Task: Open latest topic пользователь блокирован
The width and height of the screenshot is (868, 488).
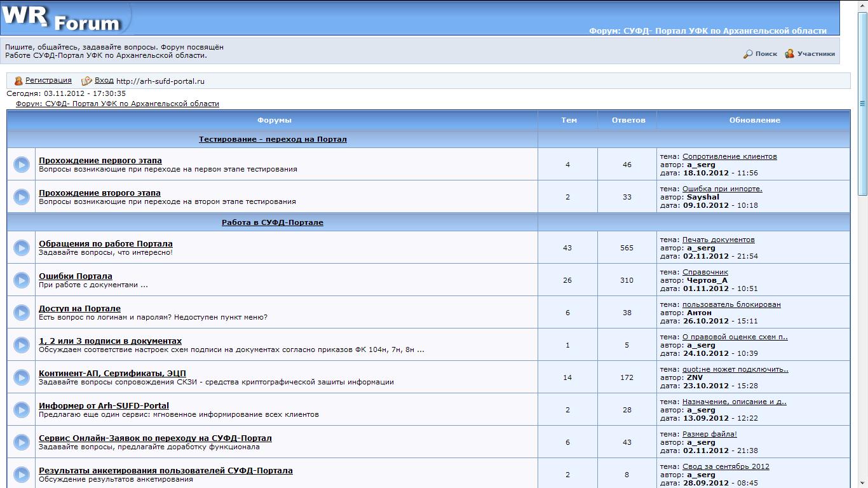Action: [731, 304]
